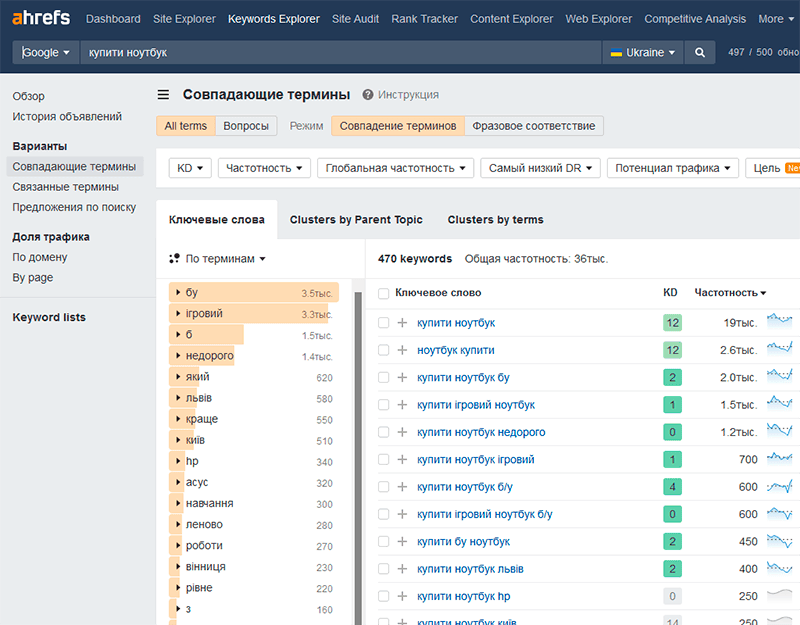Screen dimensions: 800x625
Task: Open the Связанные термины sidebar link
Action: click(66, 187)
